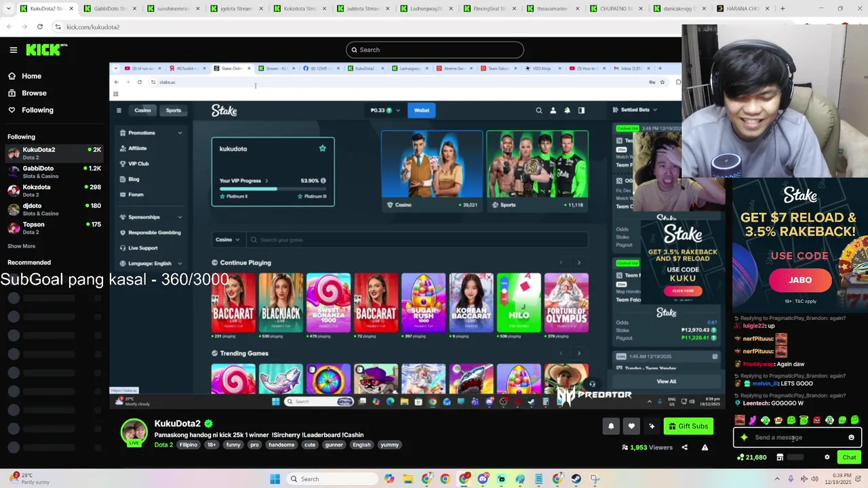This screenshot has width=868, height=488.
Task: Toggle follow with the heart button
Action: [631, 426]
